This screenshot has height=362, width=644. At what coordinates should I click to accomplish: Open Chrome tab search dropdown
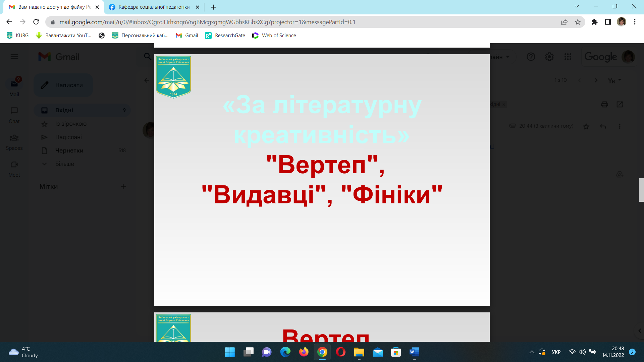coord(577,6)
